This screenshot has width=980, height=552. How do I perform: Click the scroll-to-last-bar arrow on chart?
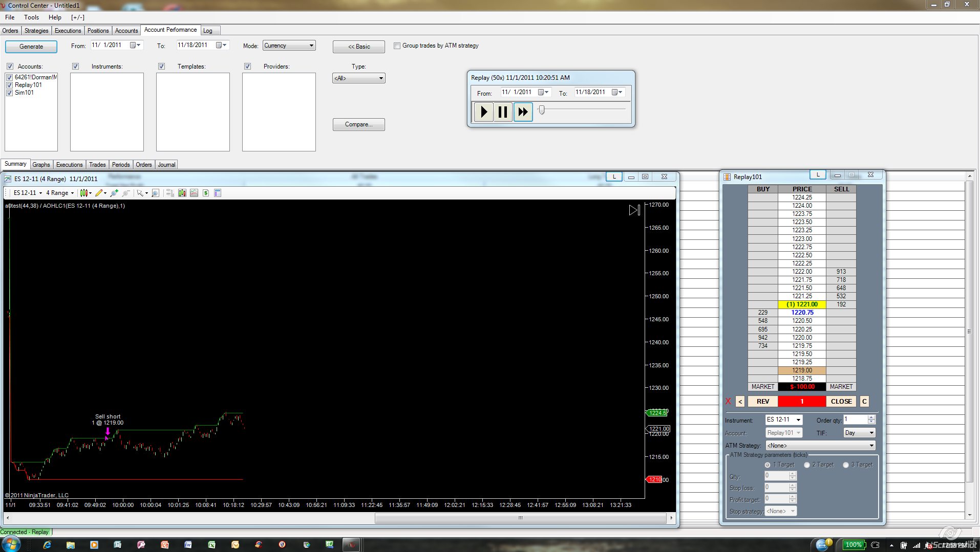coord(634,210)
